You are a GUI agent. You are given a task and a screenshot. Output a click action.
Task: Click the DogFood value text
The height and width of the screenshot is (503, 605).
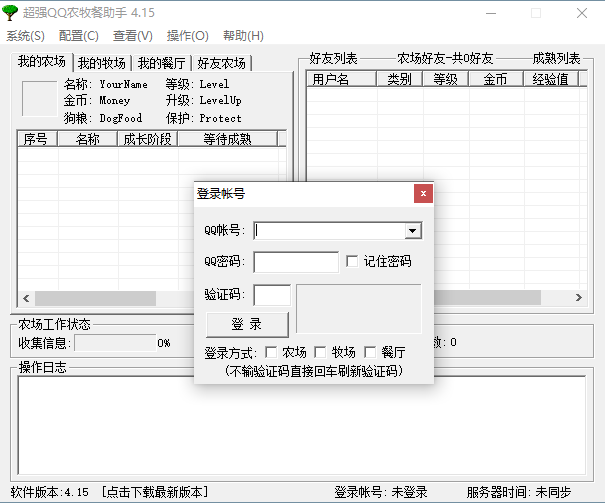(x=120, y=118)
